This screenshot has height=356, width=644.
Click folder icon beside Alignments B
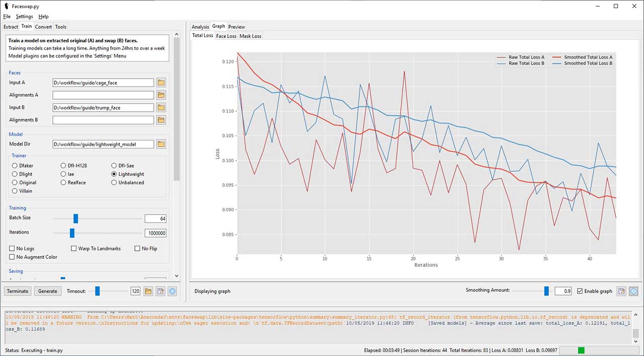[161, 120]
